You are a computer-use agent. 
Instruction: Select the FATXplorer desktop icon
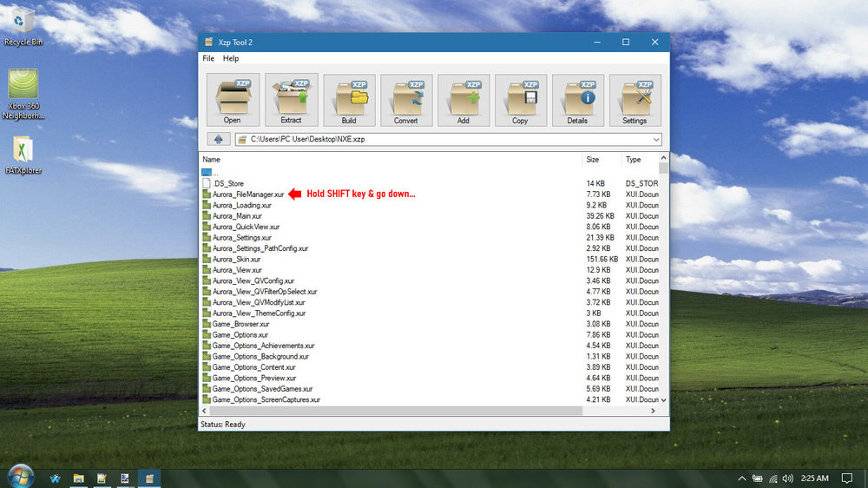click(23, 155)
